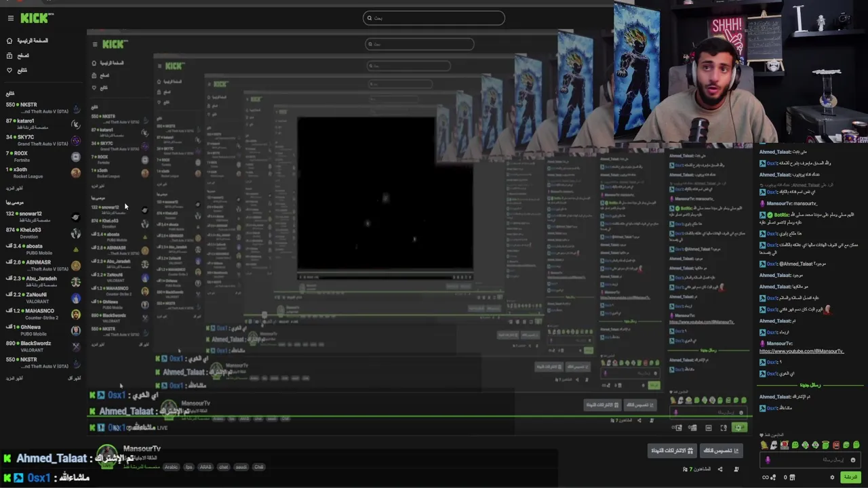Image resolution: width=868 pixels, height=488 pixels.
Task: Click the 7 viewers count under the video
Action: click(x=696, y=469)
